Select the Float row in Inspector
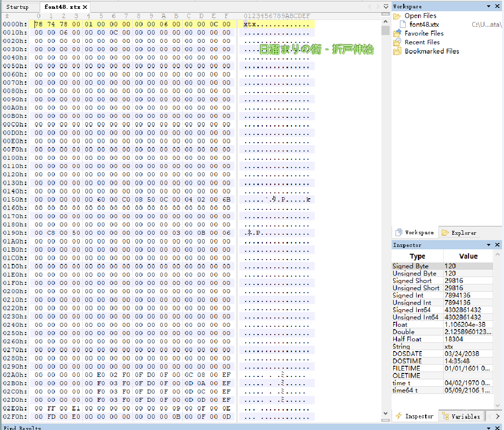Image resolution: width=504 pixels, height=430 pixels. click(442, 324)
